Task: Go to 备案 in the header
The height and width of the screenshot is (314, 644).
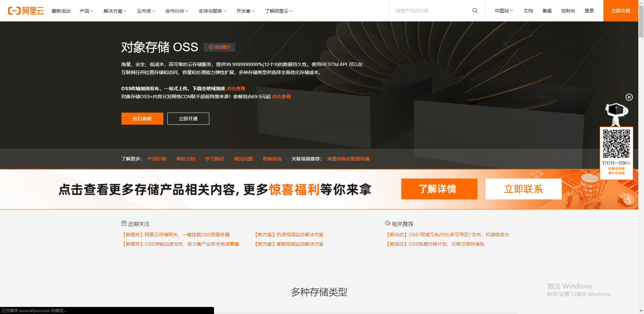Action: 547,11
